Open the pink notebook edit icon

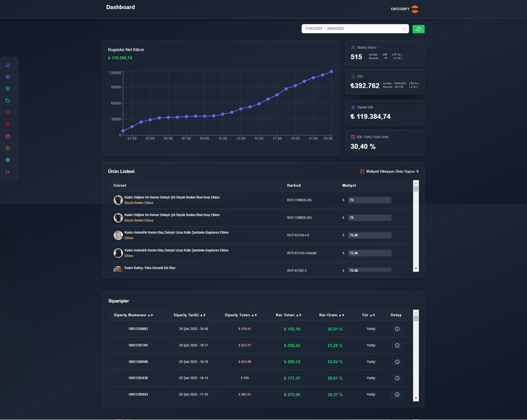click(8, 136)
